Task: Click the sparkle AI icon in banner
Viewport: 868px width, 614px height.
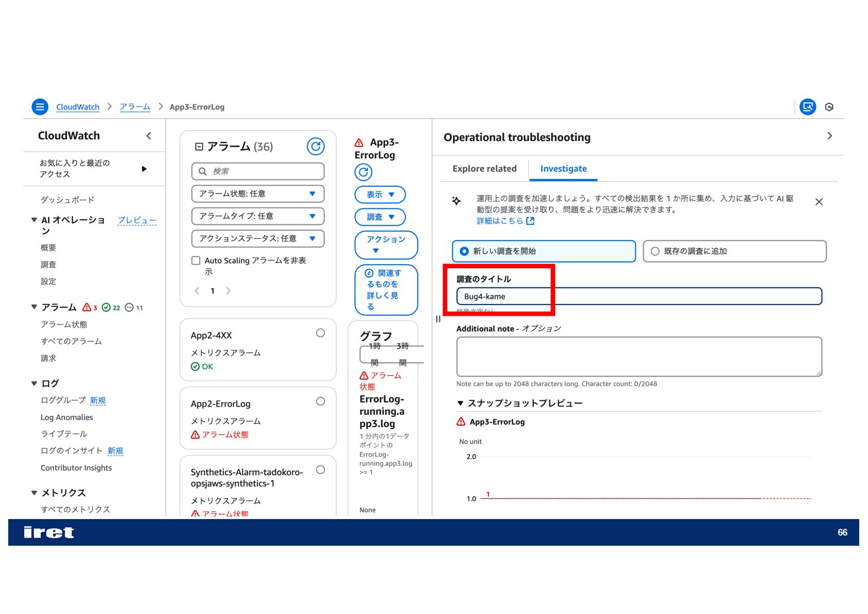Action: click(456, 201)
